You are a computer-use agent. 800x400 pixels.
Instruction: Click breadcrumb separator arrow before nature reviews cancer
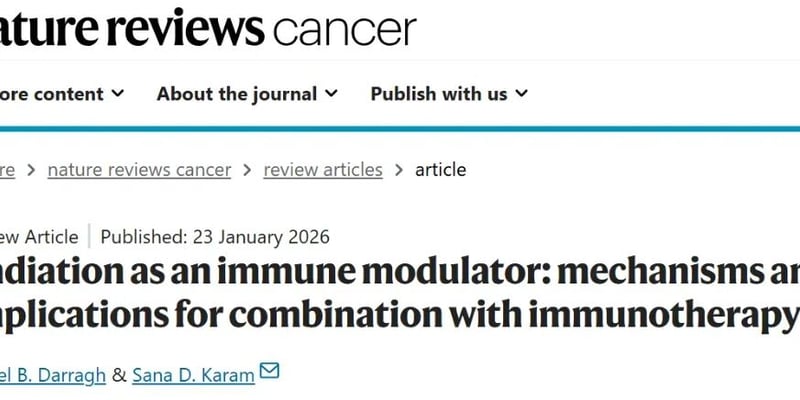32,170
